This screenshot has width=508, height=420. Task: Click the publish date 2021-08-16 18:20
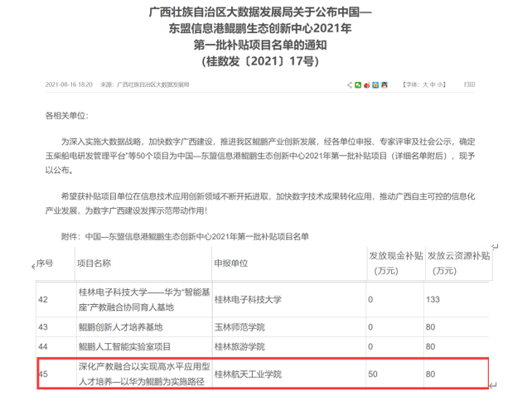coord(68,84)
